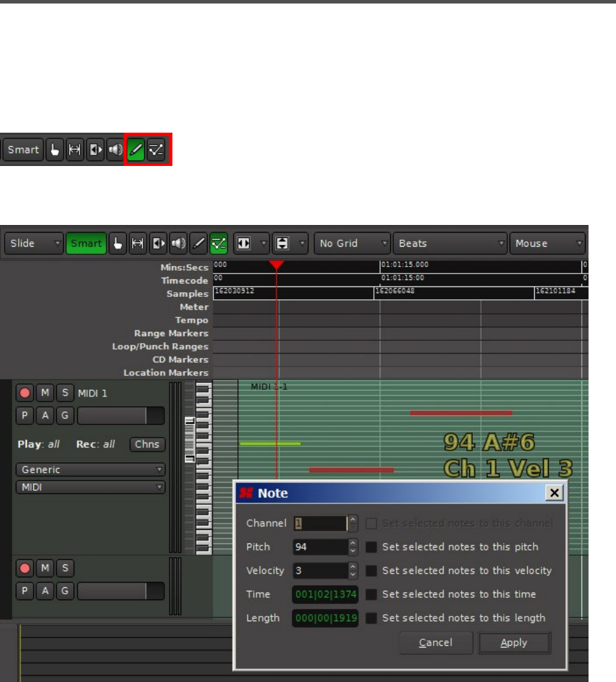The height and width of the screenshot is (682, 616).
Task: Open playlist P button on second track
Action: (25, 591)
